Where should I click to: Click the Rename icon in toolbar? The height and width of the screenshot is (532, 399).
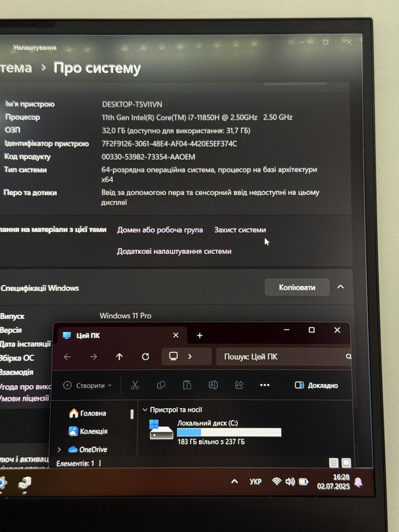click(213, 385)
